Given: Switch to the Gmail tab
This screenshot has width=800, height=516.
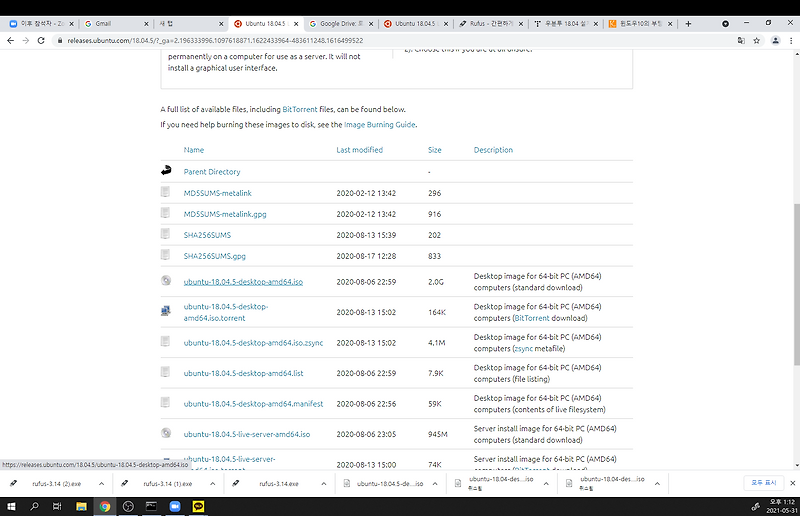Looking at the screenshot, I should [116, 23].
